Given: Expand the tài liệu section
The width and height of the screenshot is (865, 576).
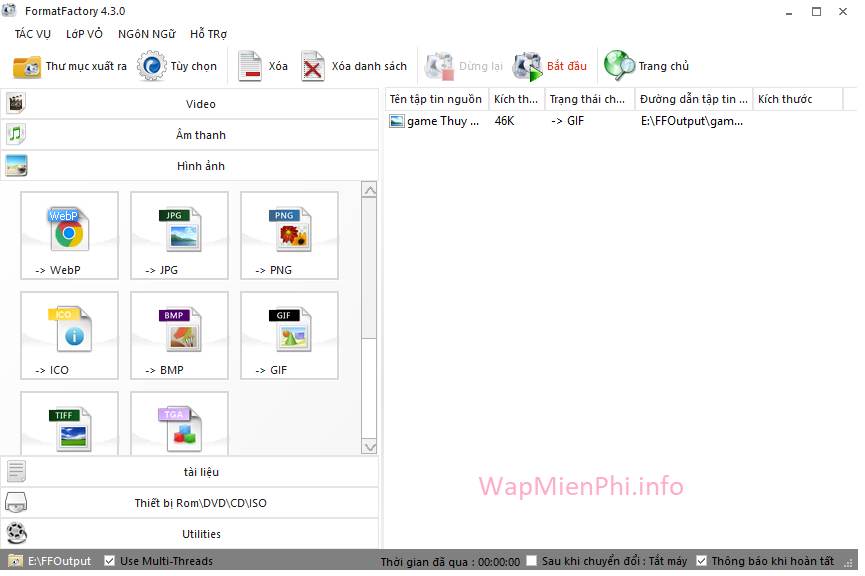Looking at the screenshot, I should pyautogui.click(x=190, y=472).
